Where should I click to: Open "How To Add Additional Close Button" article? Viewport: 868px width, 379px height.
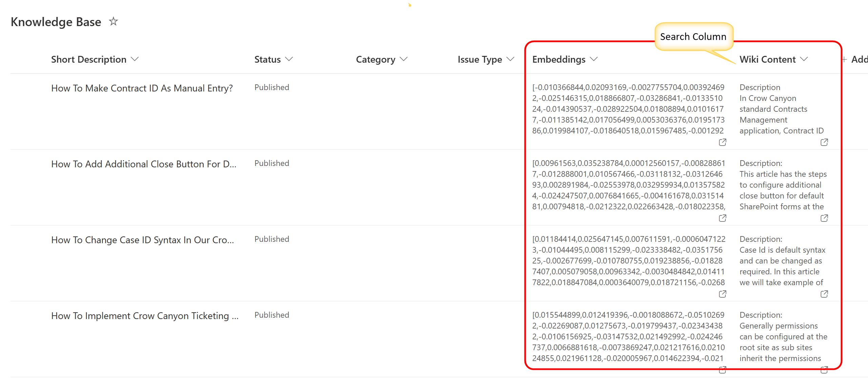(143, 164)
